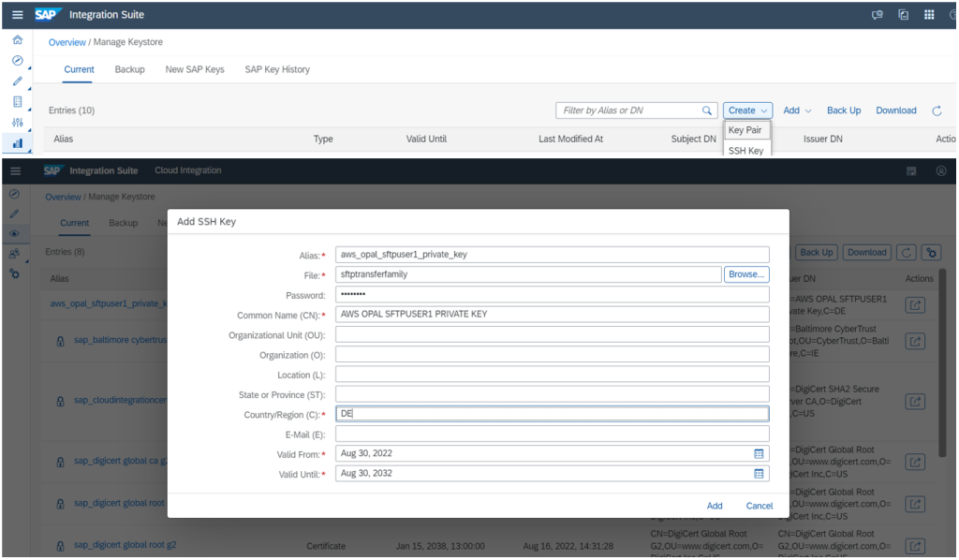Click the Last Modified At column header

click(x=570, y=139)
